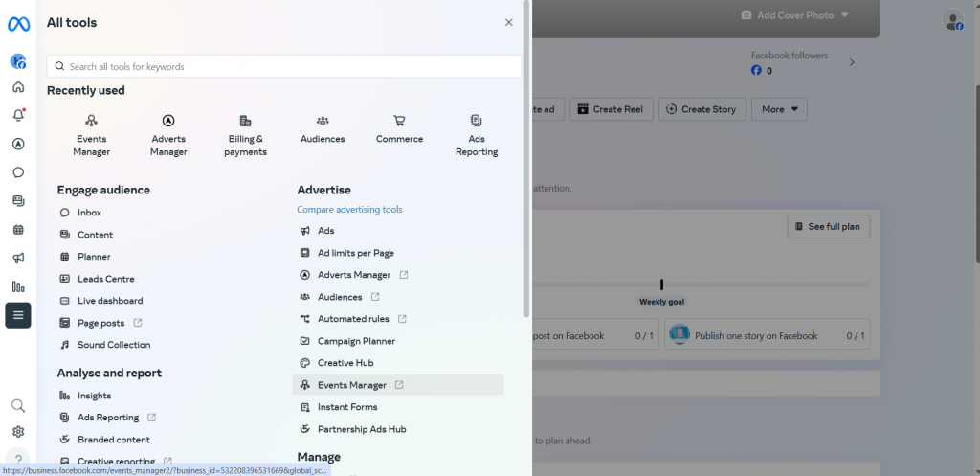Open notifications bell in sidebar
This screenshot has width=980, height=476.
[18, 115]
